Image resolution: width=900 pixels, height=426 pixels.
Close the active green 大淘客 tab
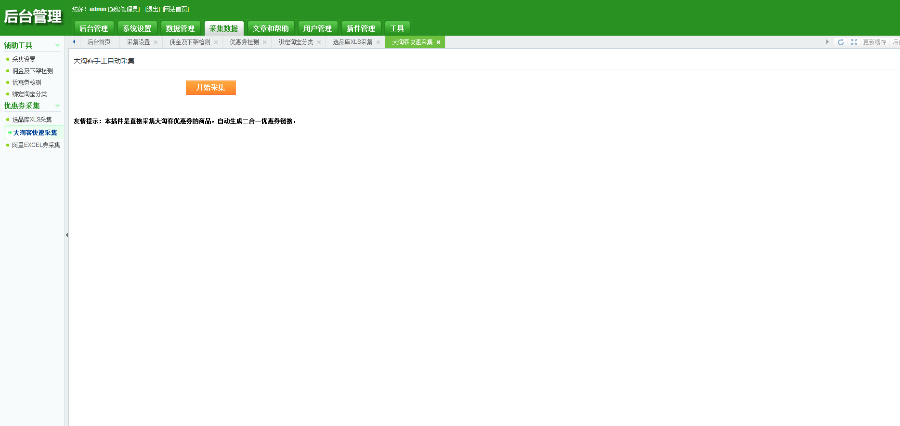pos(439,42)
